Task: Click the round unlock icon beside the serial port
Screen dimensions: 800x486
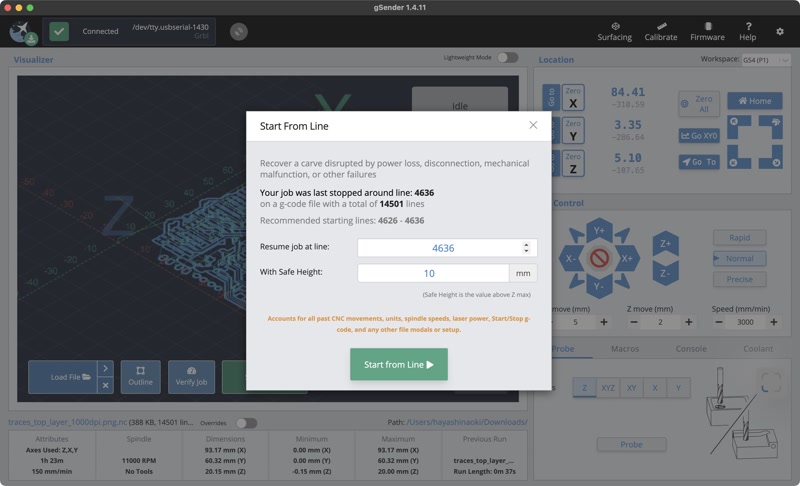Action: pyautogui.click(x=238, y=32)
